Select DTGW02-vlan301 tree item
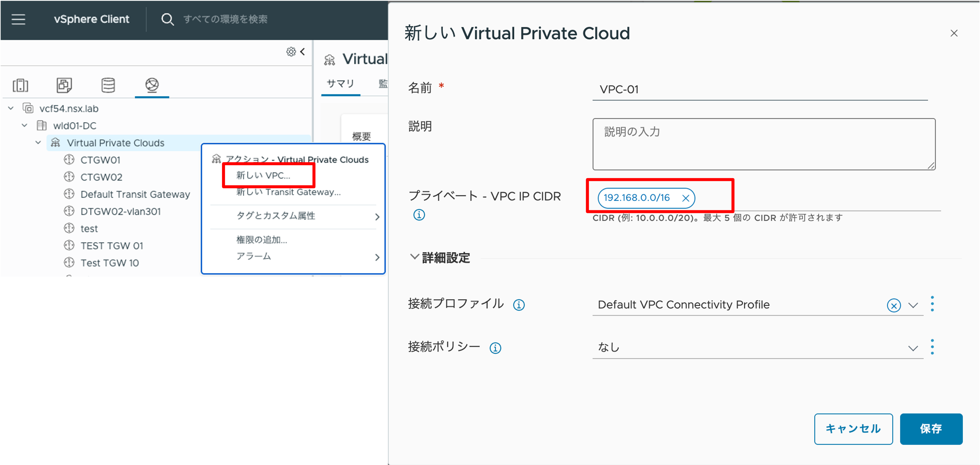 121,211
